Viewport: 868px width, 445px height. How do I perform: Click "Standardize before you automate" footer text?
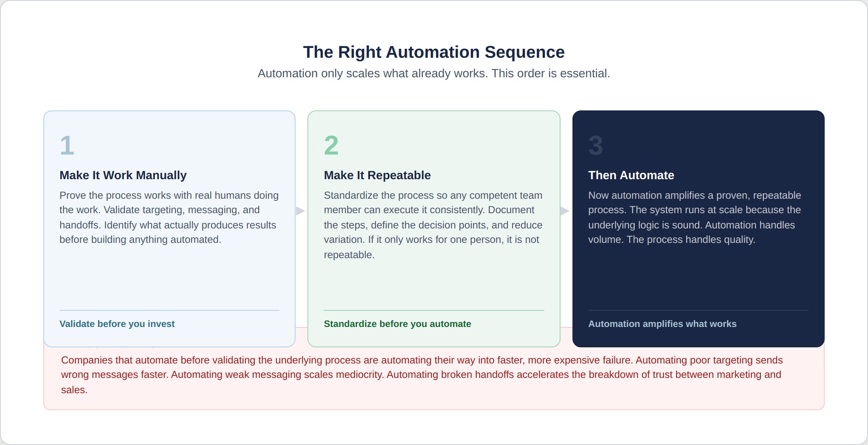[x=397, y=324]
